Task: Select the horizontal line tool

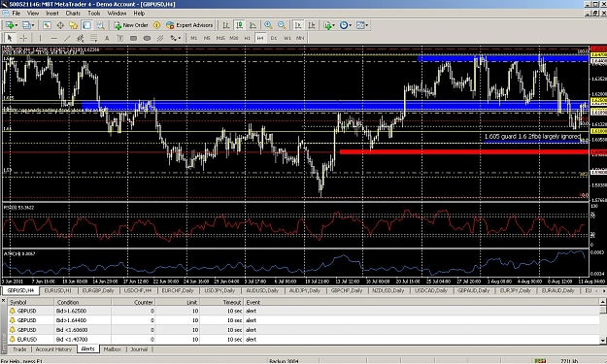Action: [x=53, y=38]
